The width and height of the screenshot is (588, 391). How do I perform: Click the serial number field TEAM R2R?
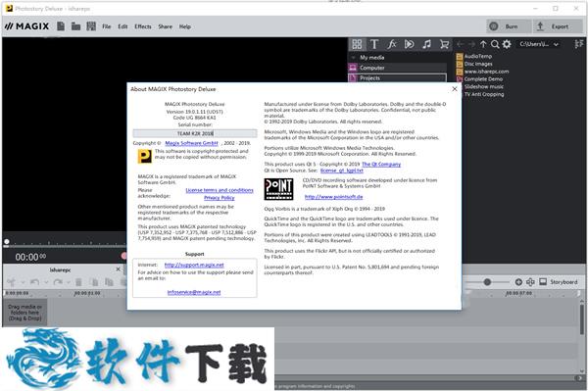pos(195,133)
